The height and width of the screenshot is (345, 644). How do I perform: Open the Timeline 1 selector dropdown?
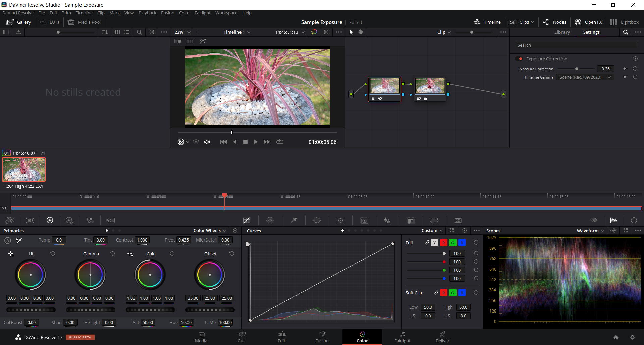point(237,32)
